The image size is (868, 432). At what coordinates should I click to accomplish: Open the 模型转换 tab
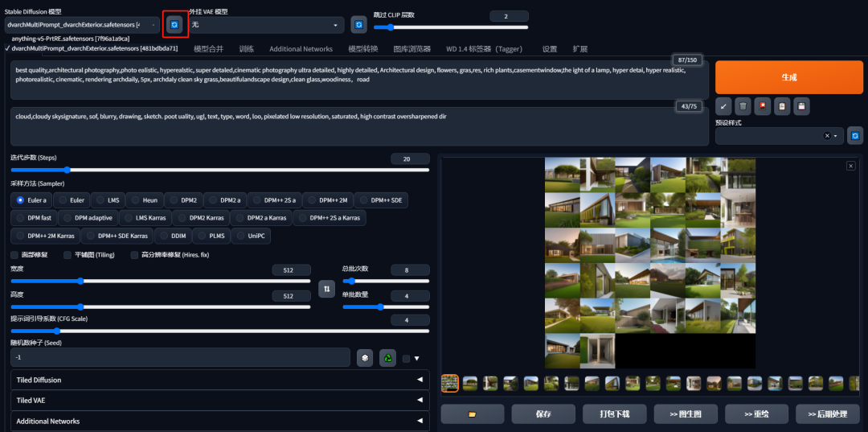click(363, 49)
